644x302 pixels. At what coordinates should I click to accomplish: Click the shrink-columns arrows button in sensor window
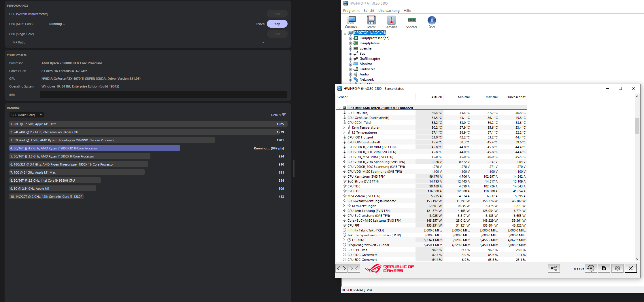354,268
